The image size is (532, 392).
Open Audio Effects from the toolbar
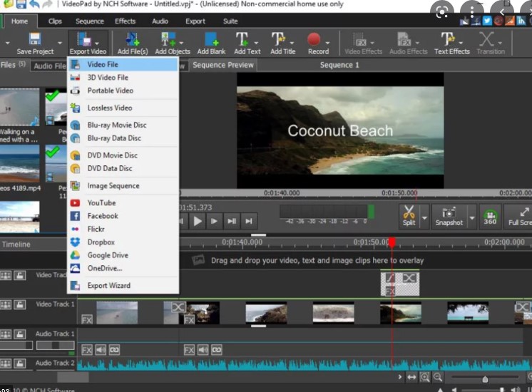point(404,39)
